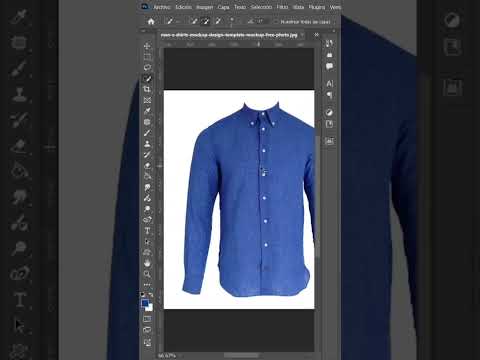Go to the Home screen icon

click(151, 22)
